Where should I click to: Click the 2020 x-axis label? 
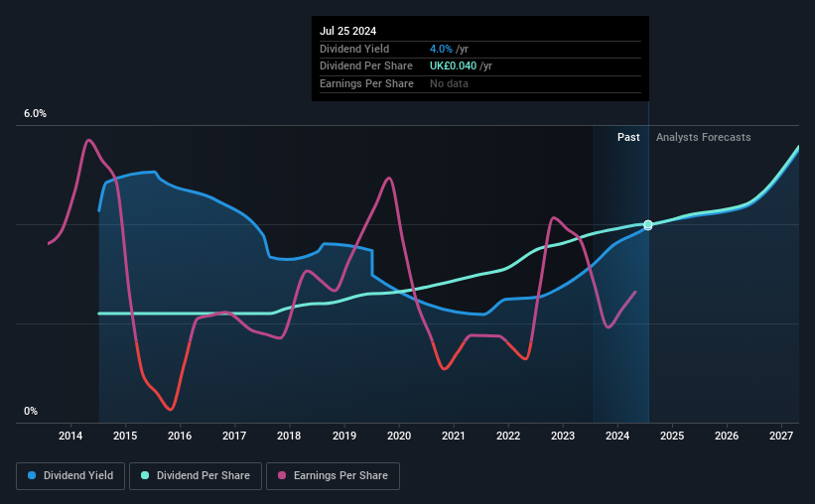(x=399, y=436)
